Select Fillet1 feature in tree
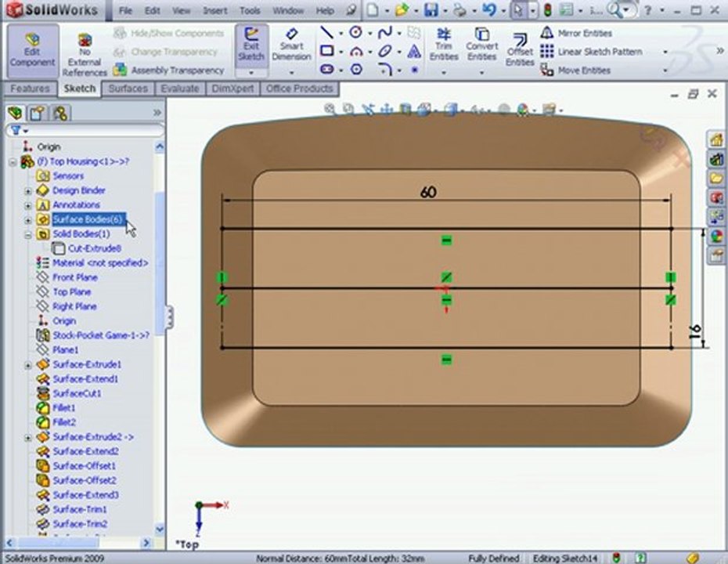 (63, 408)
